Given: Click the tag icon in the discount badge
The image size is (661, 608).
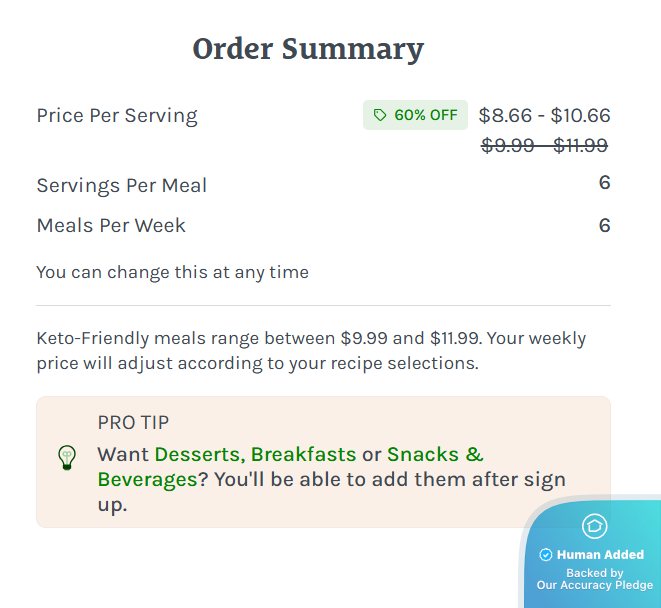Looking at the screenshot, I should pyautogui.click(x=380, y=116).
